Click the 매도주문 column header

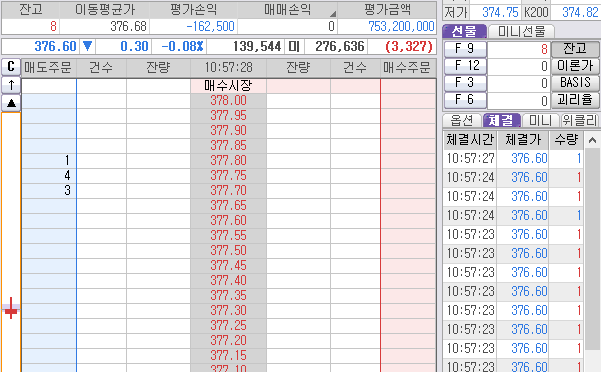[x=48, y=68]
